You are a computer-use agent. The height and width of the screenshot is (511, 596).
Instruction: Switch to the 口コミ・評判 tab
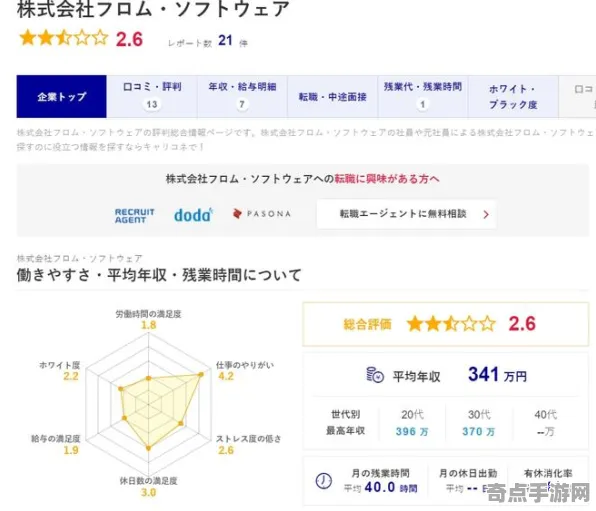click(152, 97)
